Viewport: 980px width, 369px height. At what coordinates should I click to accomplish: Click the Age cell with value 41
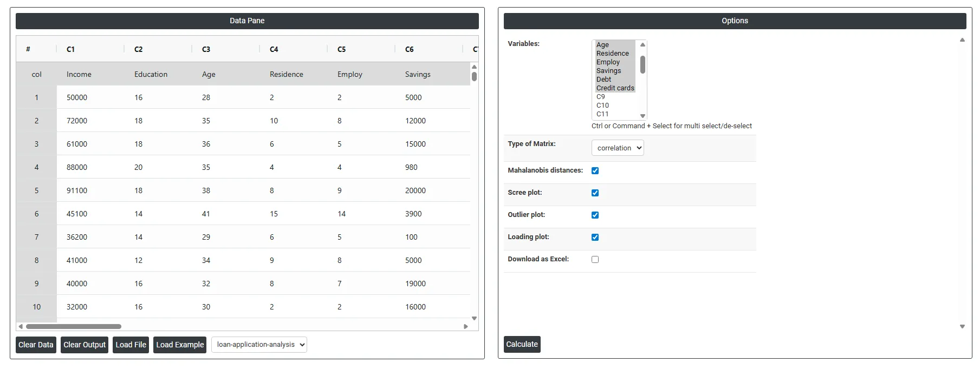pos(226,214)
